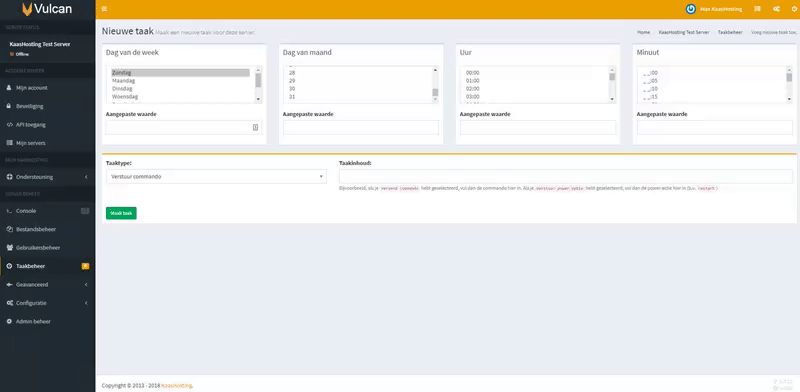Open Gebruikersbeheer menu item

coord(47,248)
